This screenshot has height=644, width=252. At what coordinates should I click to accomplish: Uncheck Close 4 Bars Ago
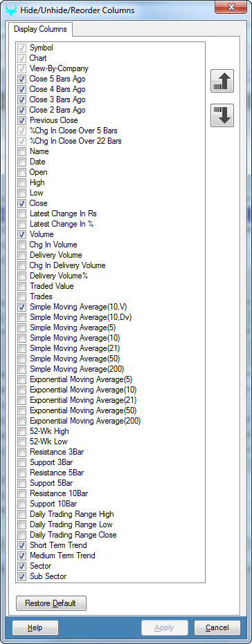(x=22, y=89)
